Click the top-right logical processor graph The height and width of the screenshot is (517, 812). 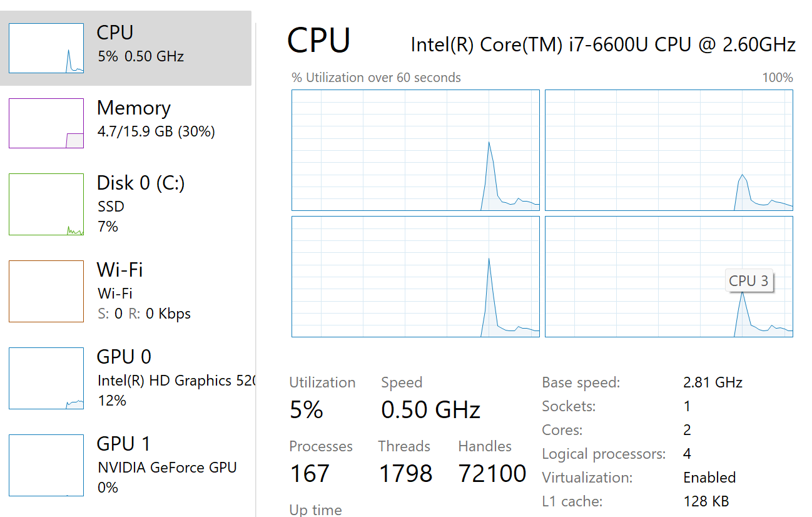point(669,150)
